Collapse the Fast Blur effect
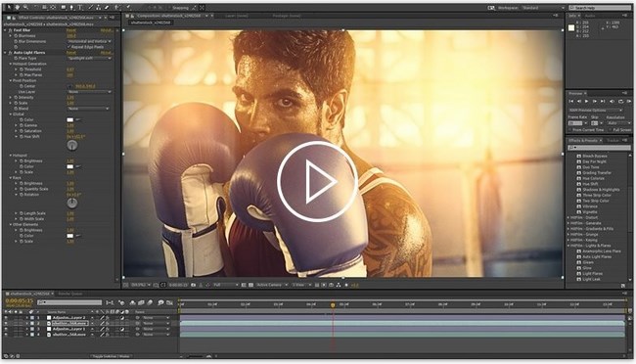The height and width of the screenshot is (364, 636). point(5,30)
